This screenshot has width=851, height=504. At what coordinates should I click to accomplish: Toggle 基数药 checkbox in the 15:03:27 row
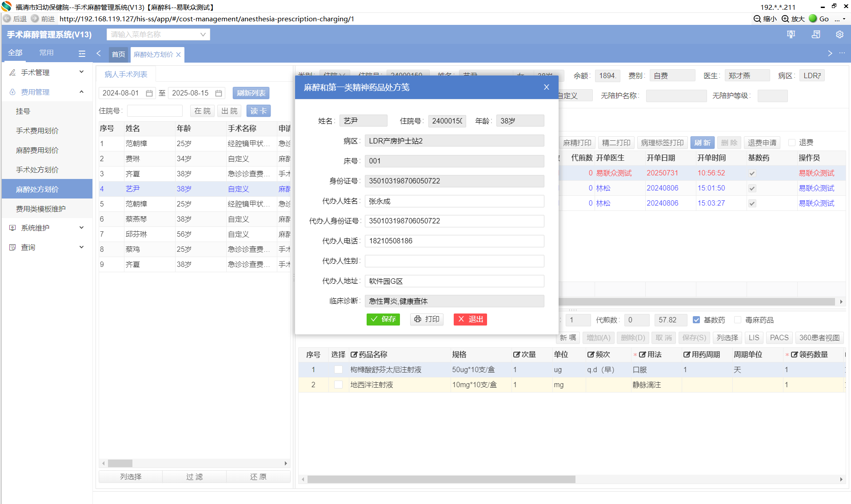[752, 203]
